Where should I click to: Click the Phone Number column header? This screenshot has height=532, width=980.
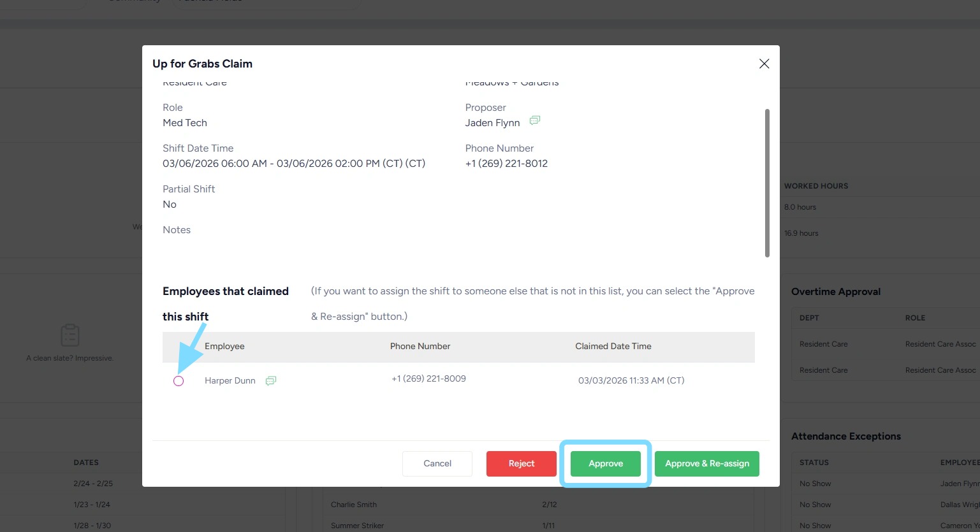[x=420, y=347]
